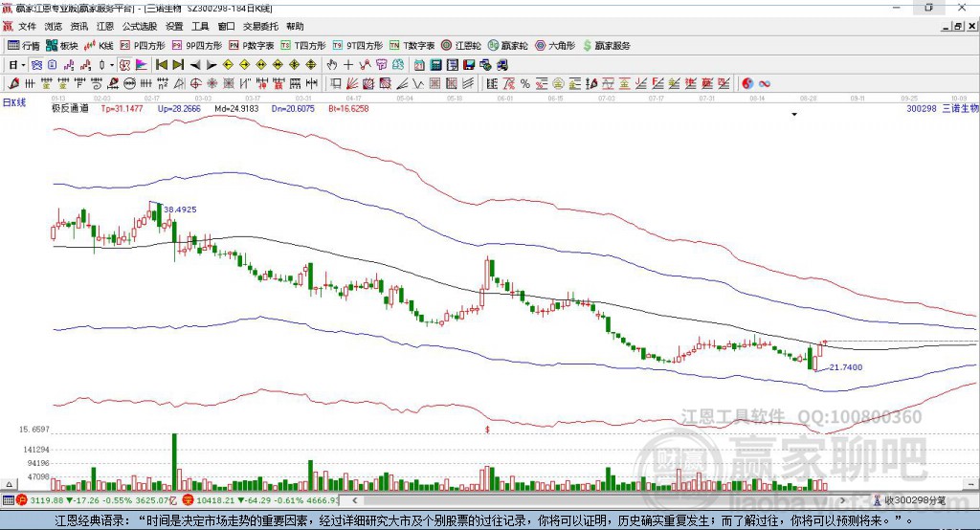Click the Shanghai index 3119.88 status entry
980x530 pixels.
tap(99, 500)
